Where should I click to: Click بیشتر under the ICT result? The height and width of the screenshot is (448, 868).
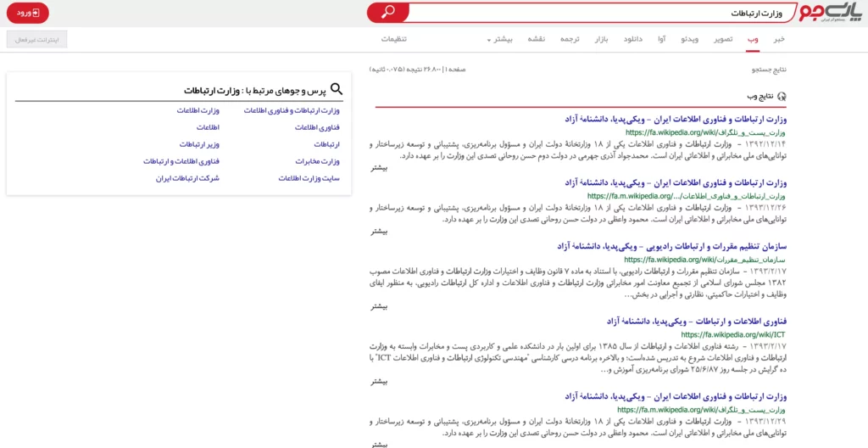click(x=379, y=382)
